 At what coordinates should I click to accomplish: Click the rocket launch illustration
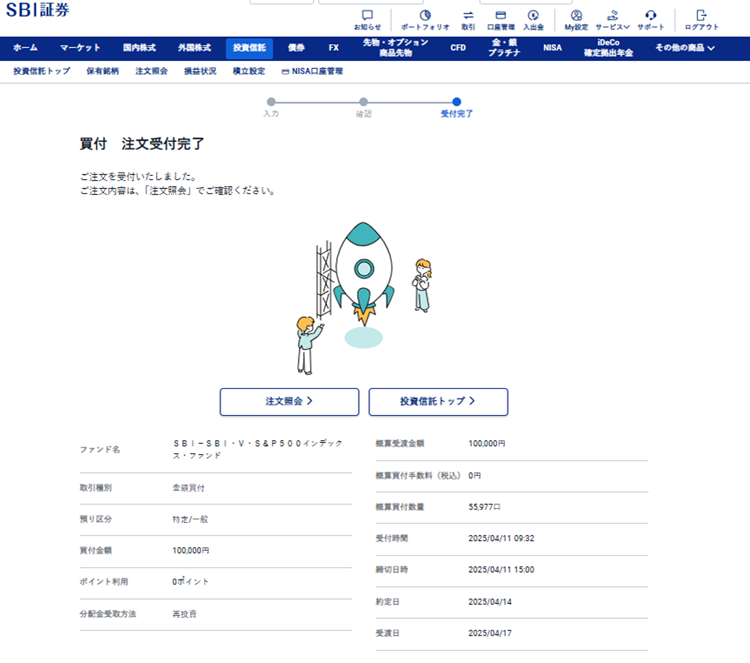[364, 298]
